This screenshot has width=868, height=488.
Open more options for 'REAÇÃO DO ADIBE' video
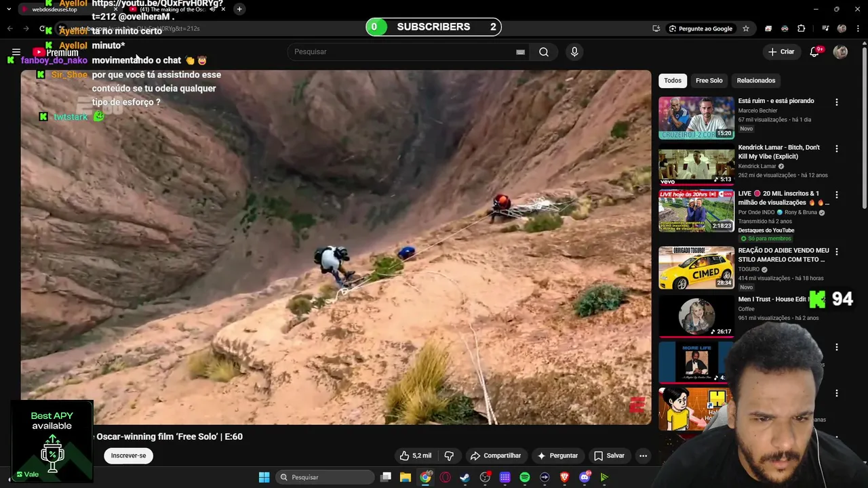(x=836, y=251)
